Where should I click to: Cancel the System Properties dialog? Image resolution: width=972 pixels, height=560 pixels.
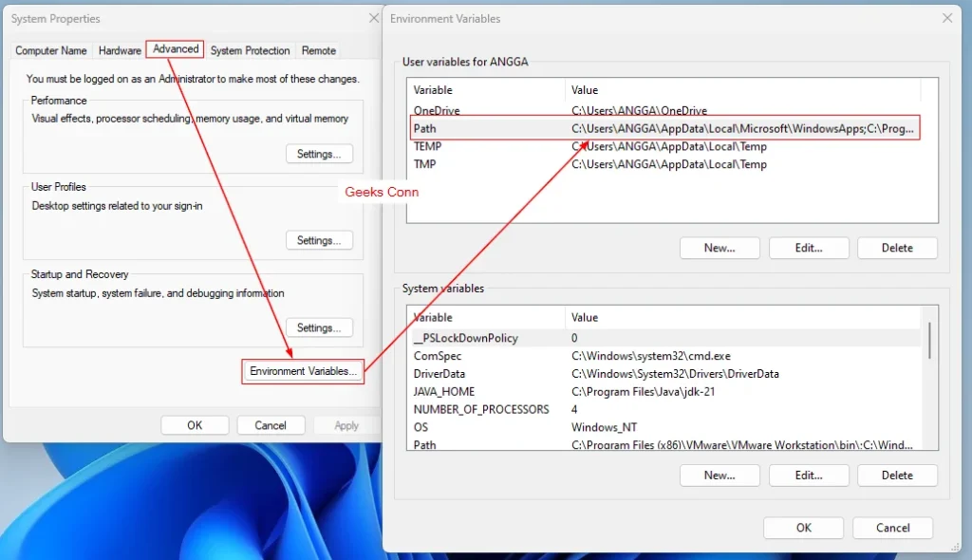[271, 425]
